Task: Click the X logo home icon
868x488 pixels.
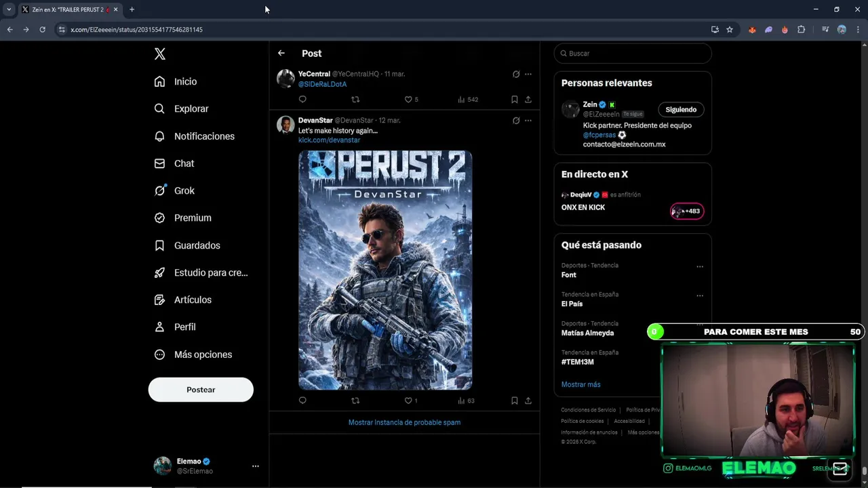Action: [x=160, y=54]
